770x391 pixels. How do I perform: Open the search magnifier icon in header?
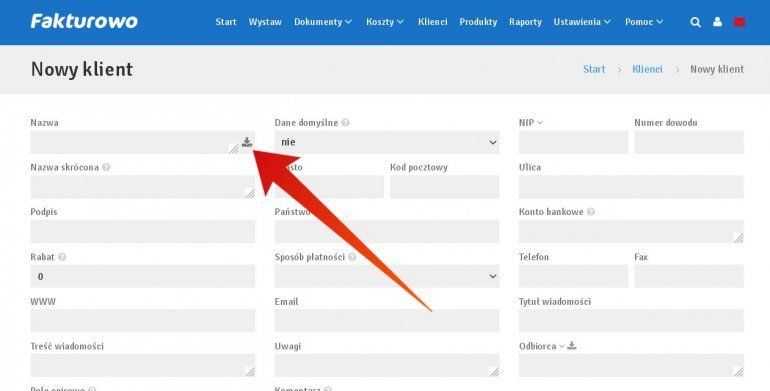pyautogui.click(x=695, y=22)
